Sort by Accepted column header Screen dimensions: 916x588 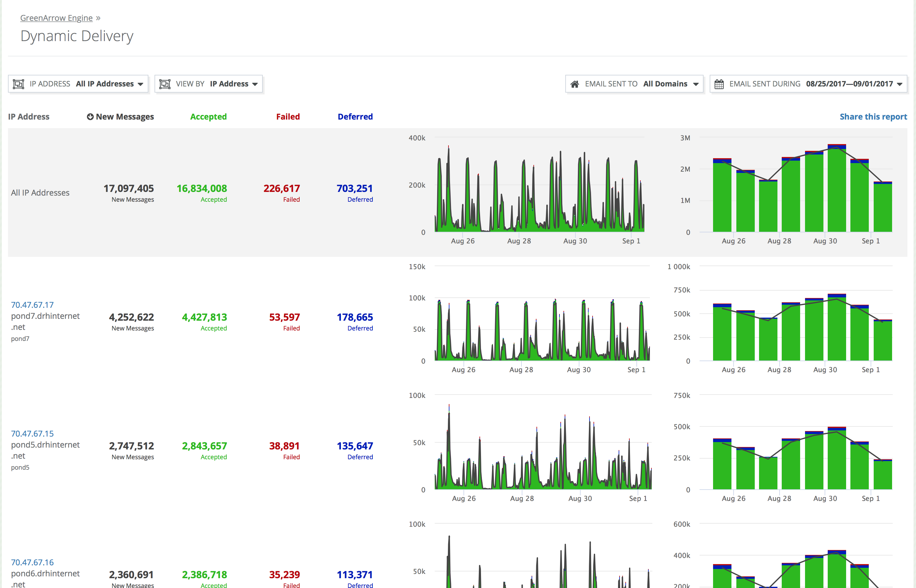208,117
